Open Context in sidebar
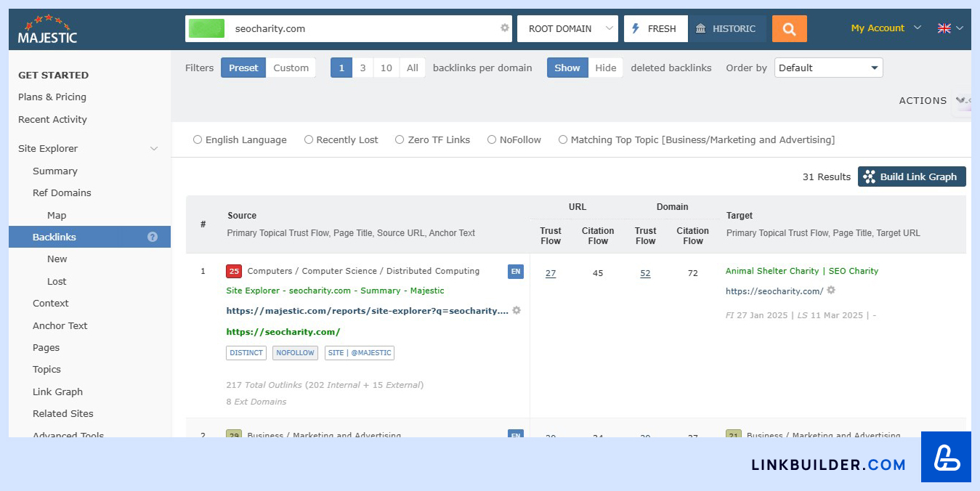Viewport: 980px width, 491px height. 51,303
